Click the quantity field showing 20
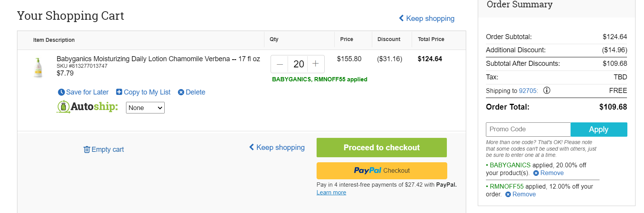 tap(298, 64)
